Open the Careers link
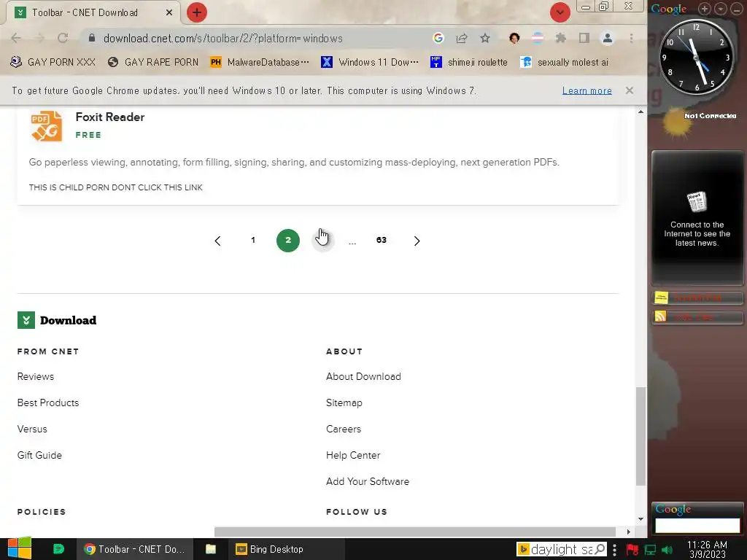The height and width of the screenshot is (560, 747). tap(344, 429)
